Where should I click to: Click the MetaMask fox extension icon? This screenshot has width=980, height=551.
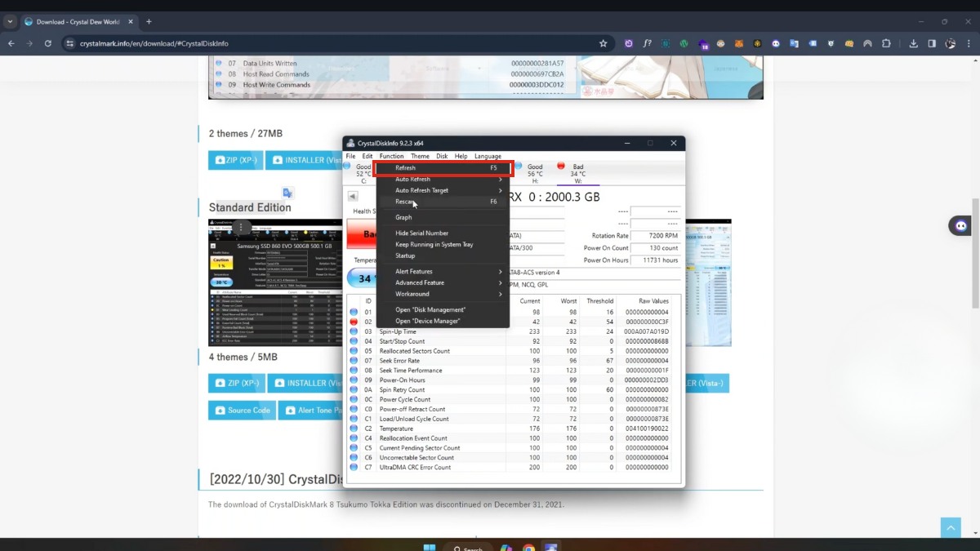coord(738,43)
